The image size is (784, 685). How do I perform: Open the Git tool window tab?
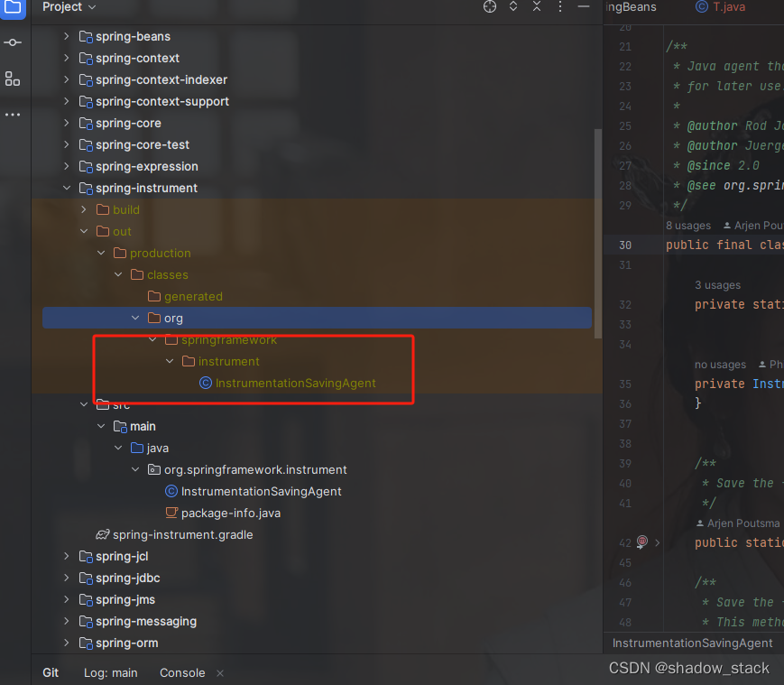coord(51,673)
